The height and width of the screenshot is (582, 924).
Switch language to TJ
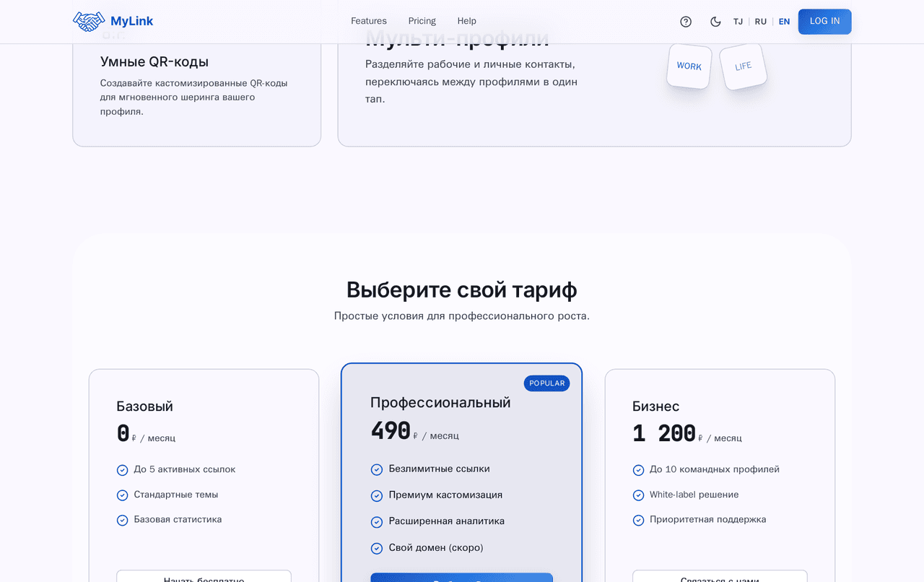tap(738, 22)
